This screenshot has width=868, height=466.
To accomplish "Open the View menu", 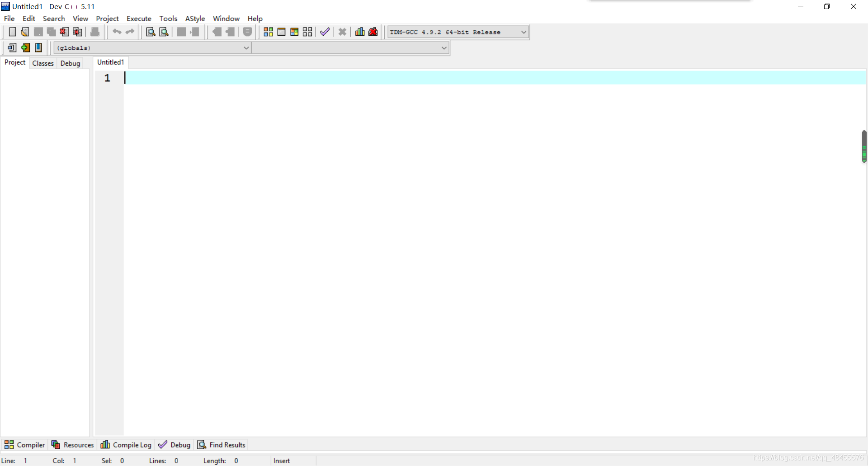I will tap(80, 19).
